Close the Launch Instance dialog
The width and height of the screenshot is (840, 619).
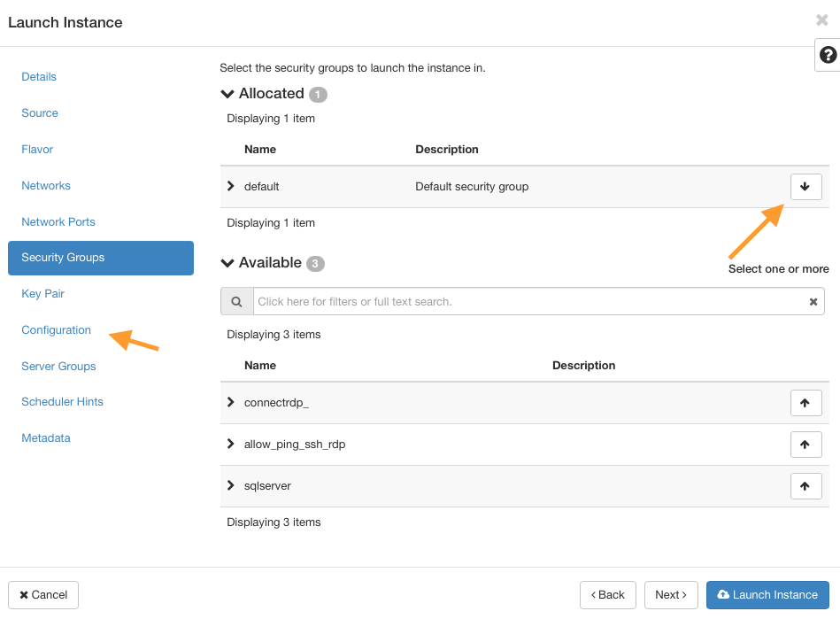point(821,20)
